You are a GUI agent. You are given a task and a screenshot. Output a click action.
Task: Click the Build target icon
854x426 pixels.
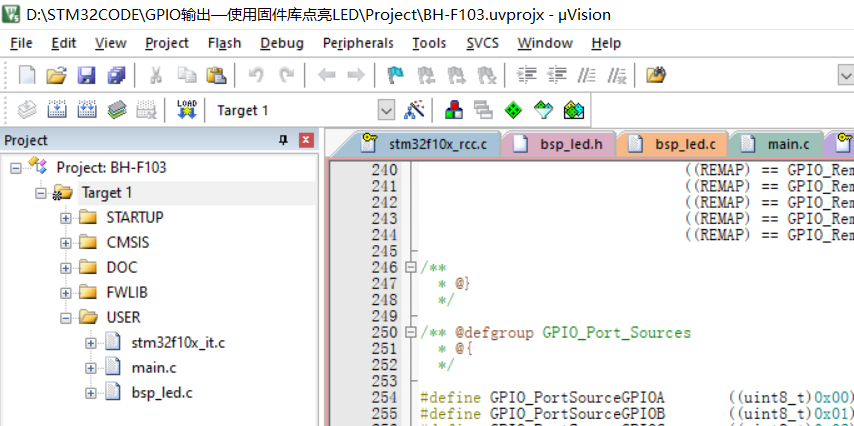click(x=57, y=110)
